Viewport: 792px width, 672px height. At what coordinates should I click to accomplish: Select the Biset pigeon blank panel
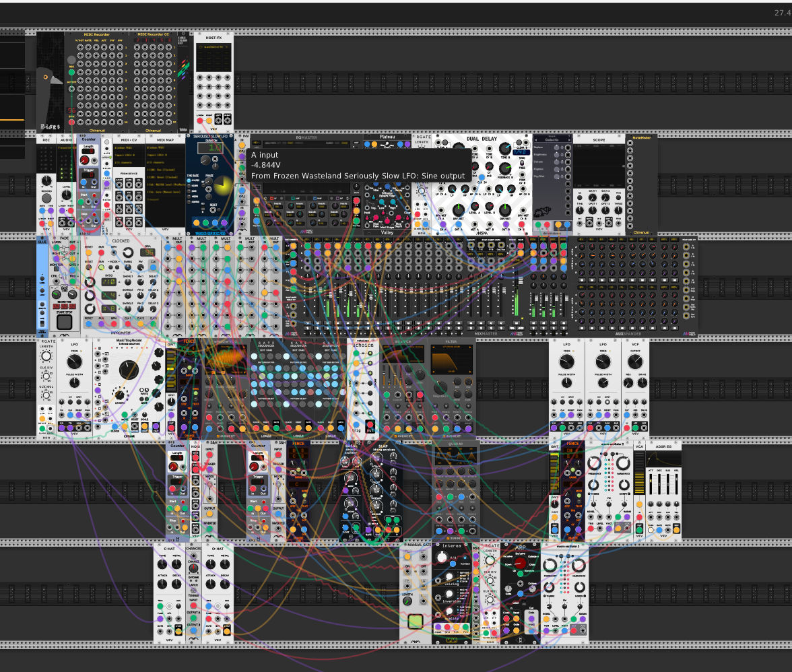(50, 82)
